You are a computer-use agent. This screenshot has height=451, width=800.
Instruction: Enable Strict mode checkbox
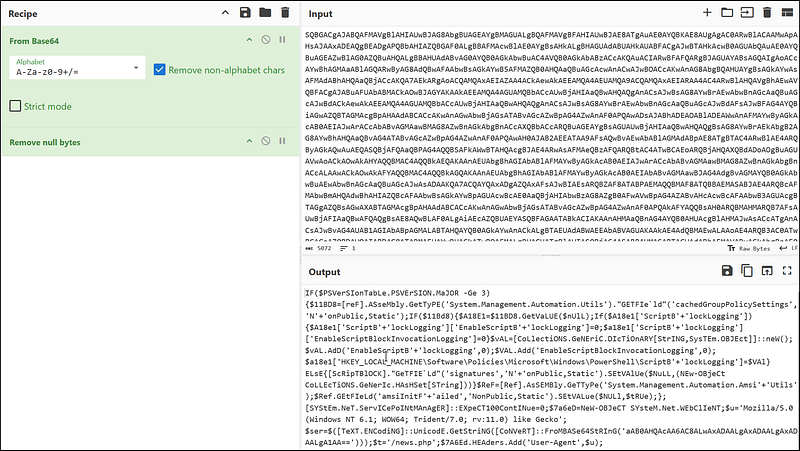pos(16,105)
